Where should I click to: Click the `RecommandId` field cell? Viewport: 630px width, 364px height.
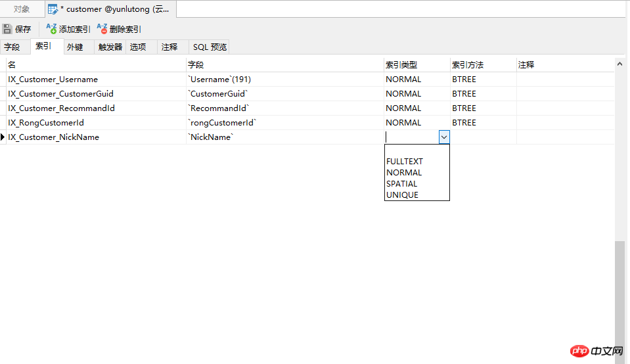285,108
